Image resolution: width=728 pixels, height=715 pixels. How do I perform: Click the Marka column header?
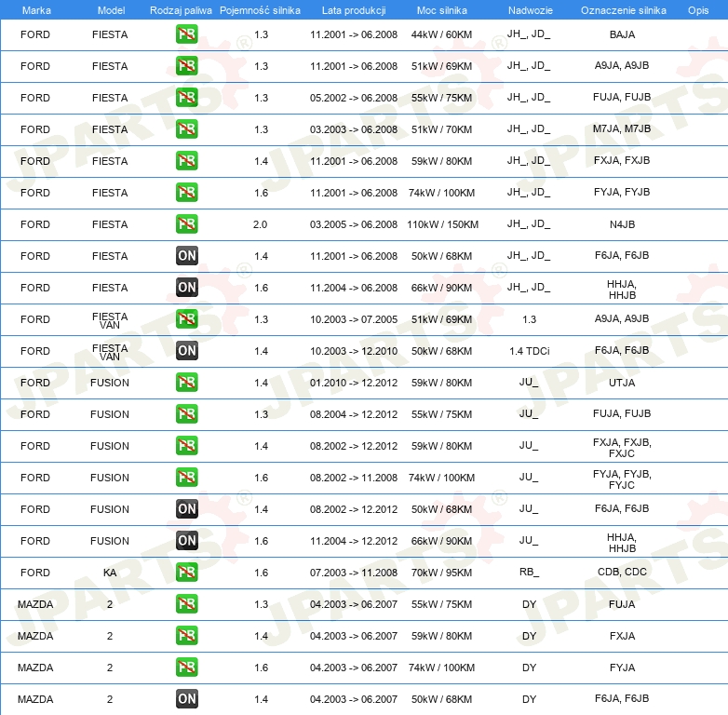pos(36,10)
